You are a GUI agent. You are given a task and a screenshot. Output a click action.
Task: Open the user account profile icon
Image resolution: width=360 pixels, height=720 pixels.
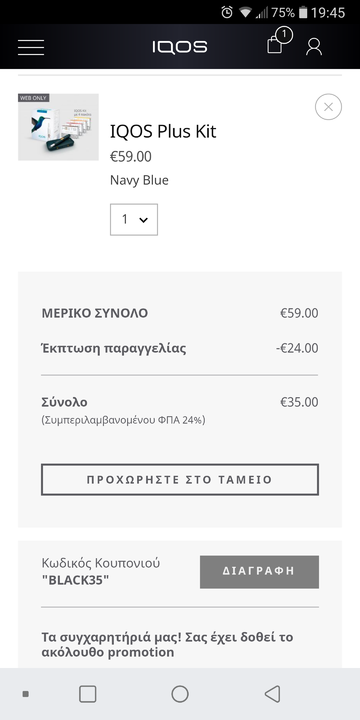pos(314,46)
